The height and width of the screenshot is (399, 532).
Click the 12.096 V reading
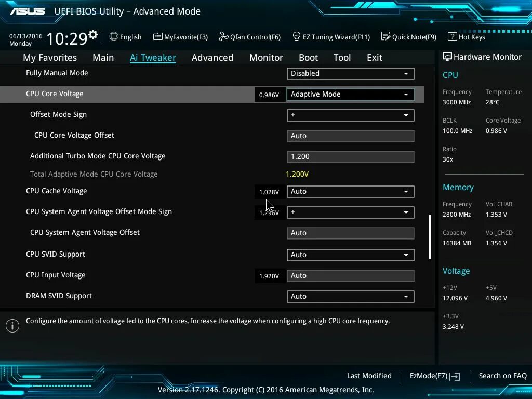pos(455,298)
